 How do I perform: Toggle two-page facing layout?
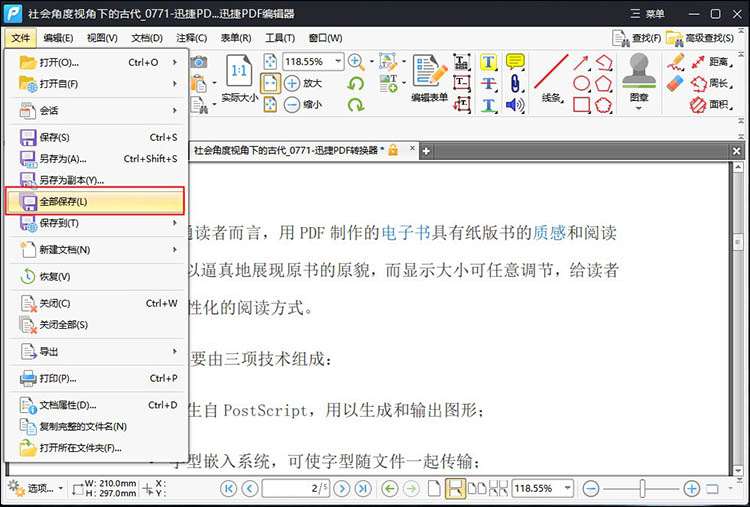(476, 488)
